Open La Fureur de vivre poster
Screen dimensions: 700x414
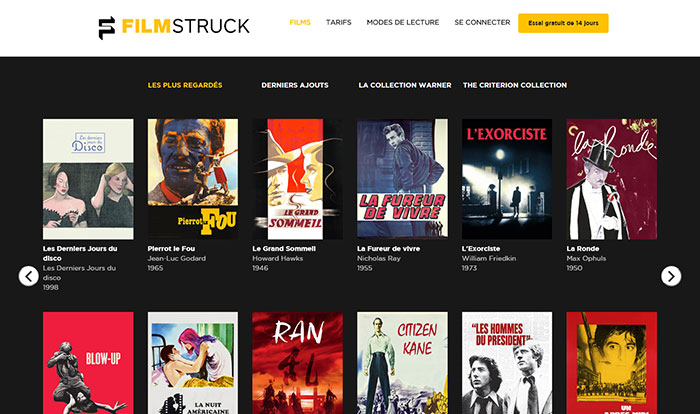[x=402, y=179]
